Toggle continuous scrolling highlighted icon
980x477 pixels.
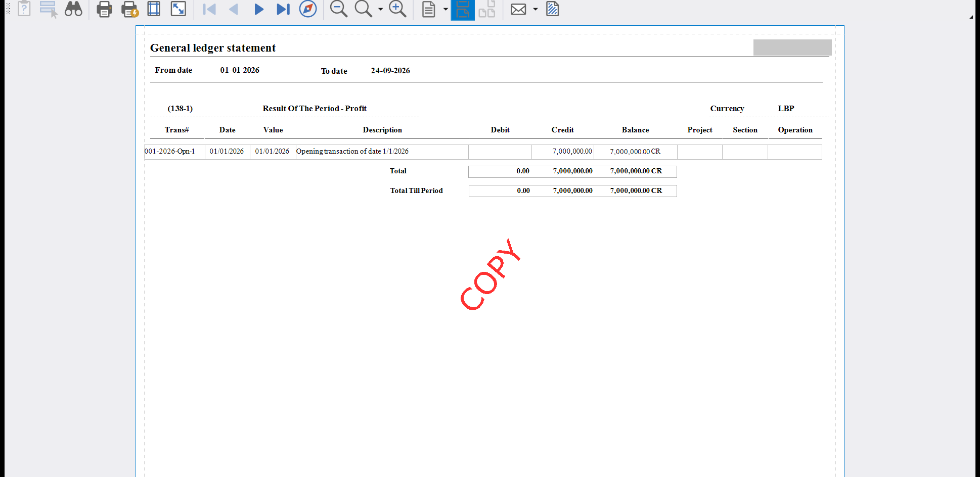tap(463, 10)
